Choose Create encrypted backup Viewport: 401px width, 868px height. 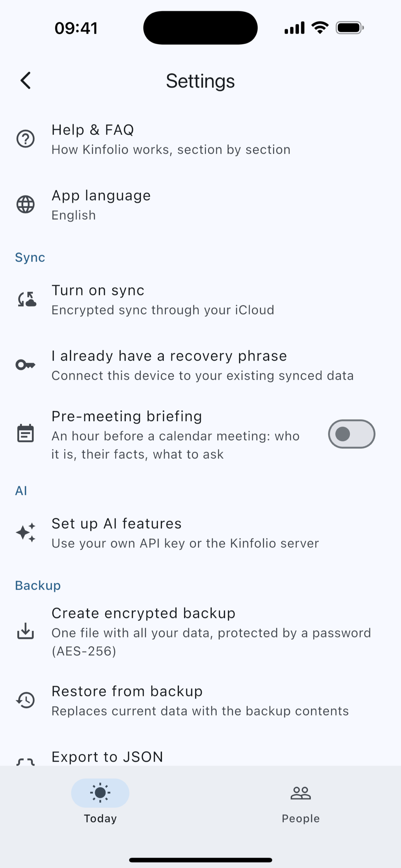tap(200, 631)
